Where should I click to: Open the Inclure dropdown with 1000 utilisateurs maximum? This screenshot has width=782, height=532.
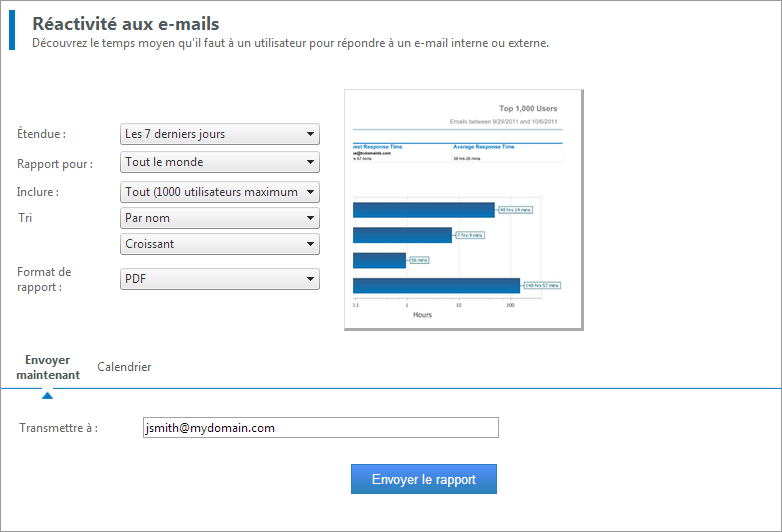(219, 192)
